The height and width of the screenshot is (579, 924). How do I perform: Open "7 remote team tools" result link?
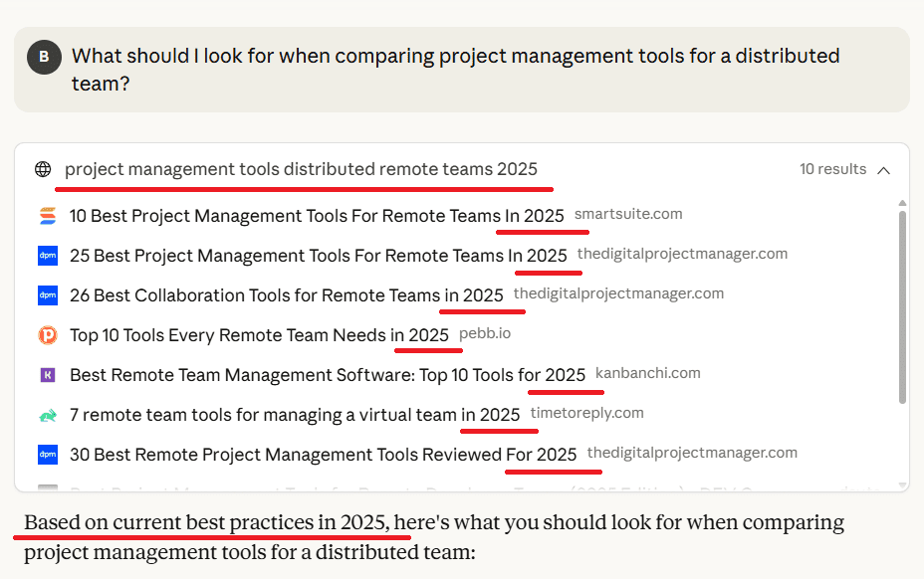(294, 415)
